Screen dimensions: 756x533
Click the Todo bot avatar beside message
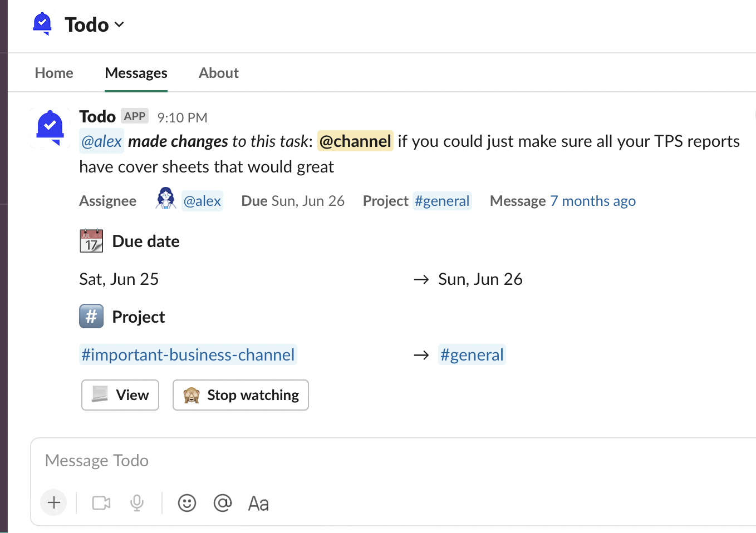point(50,127)
